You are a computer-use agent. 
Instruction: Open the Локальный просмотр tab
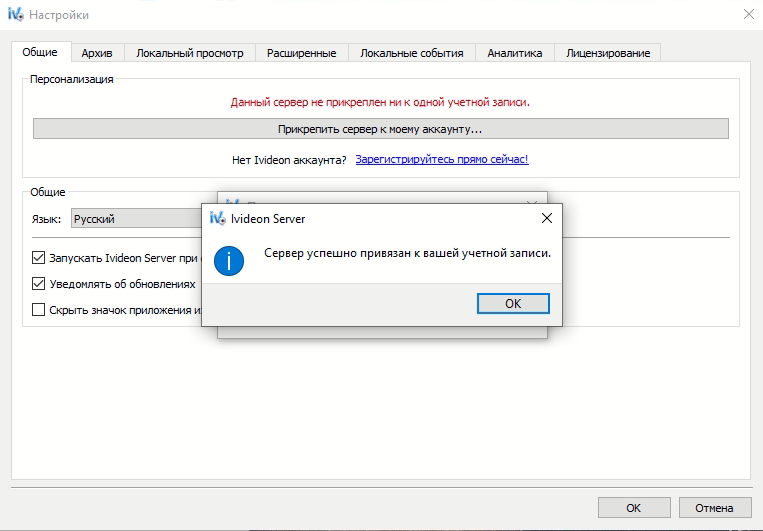point(190,53)
